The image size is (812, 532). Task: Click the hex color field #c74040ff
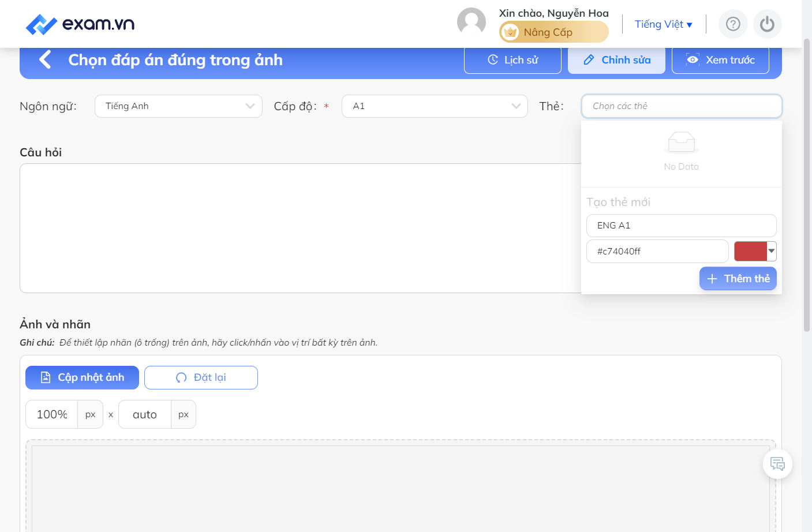point(657,252)
